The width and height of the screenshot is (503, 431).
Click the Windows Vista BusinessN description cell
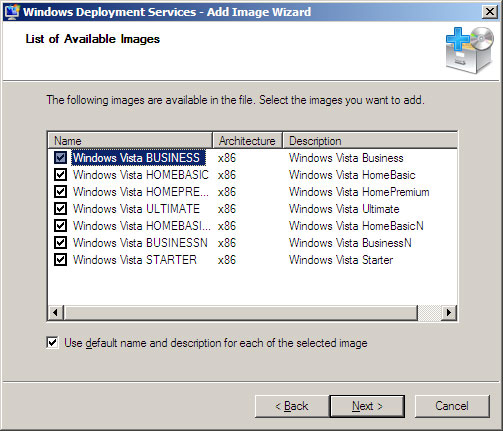(350, 243)
